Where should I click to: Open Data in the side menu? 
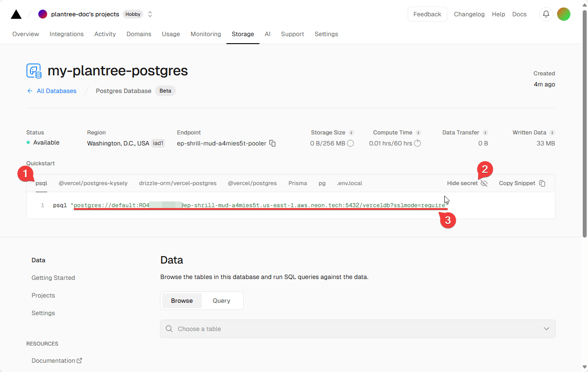(x=38, y=260)
